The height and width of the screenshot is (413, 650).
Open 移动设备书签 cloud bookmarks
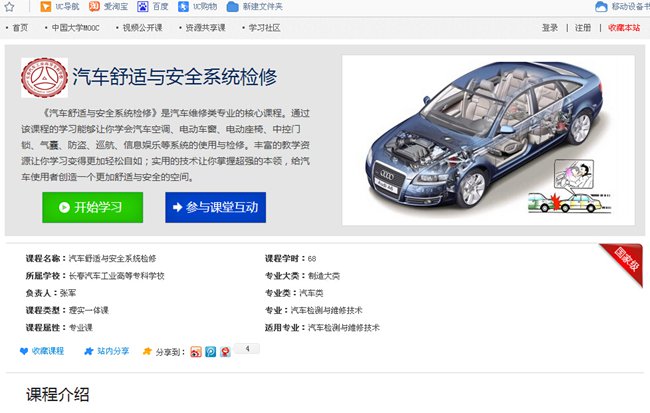(622, 7)
